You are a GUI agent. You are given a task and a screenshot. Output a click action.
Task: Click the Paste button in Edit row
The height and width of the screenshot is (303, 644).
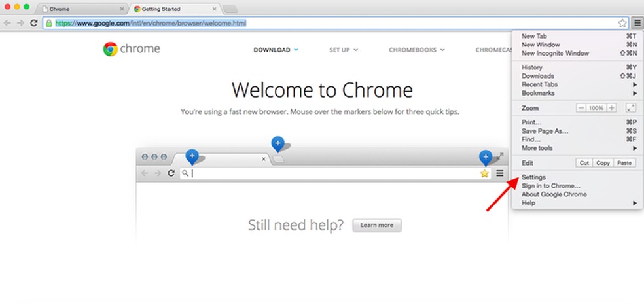pos(624,163)
